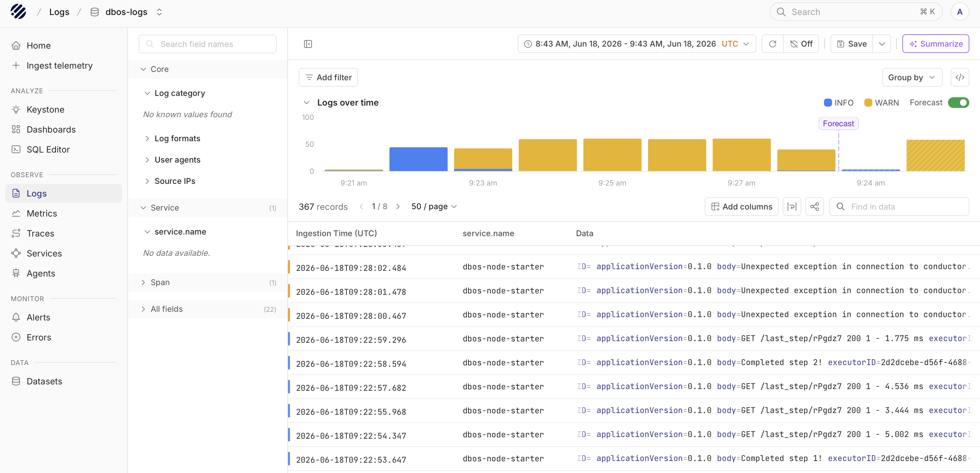This screenshot has height=473, width=980.
Task: Click the Summarize button
Action: [x=935, y=44]
